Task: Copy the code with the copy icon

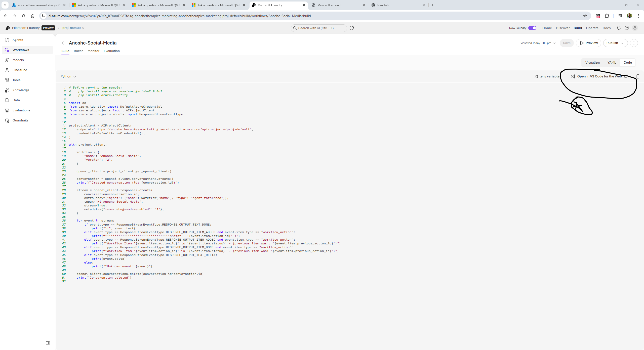Action: [637, 76]
